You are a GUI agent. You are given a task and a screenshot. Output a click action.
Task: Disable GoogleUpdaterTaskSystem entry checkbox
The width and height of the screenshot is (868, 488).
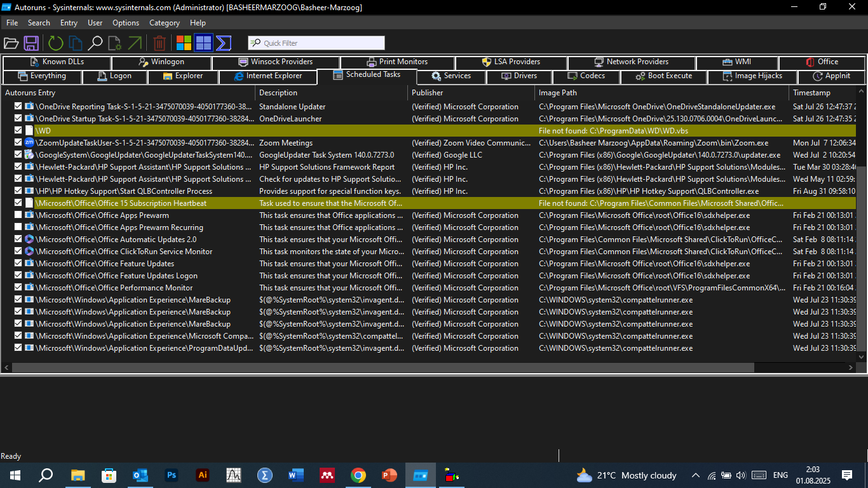click(18, 155)
